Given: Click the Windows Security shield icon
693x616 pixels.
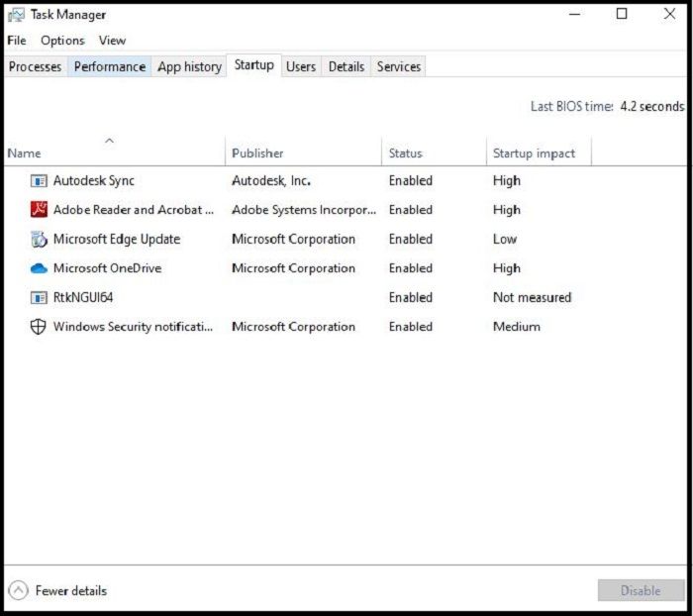Looking at the screenshot, I should [x=39, y=327].
